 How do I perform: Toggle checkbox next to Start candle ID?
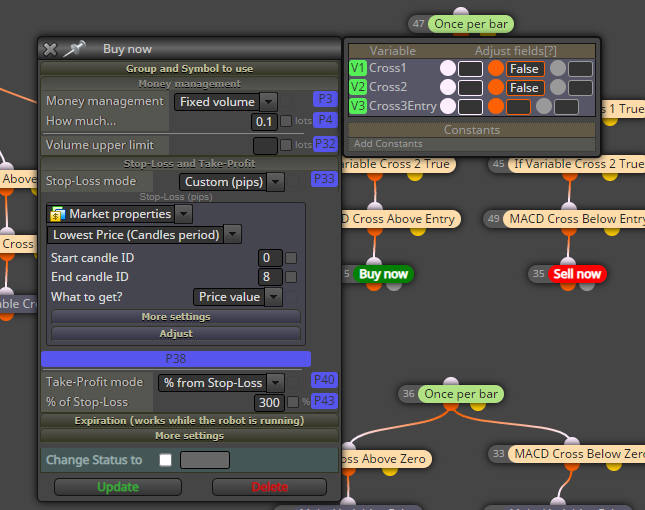tap(291, 258)
